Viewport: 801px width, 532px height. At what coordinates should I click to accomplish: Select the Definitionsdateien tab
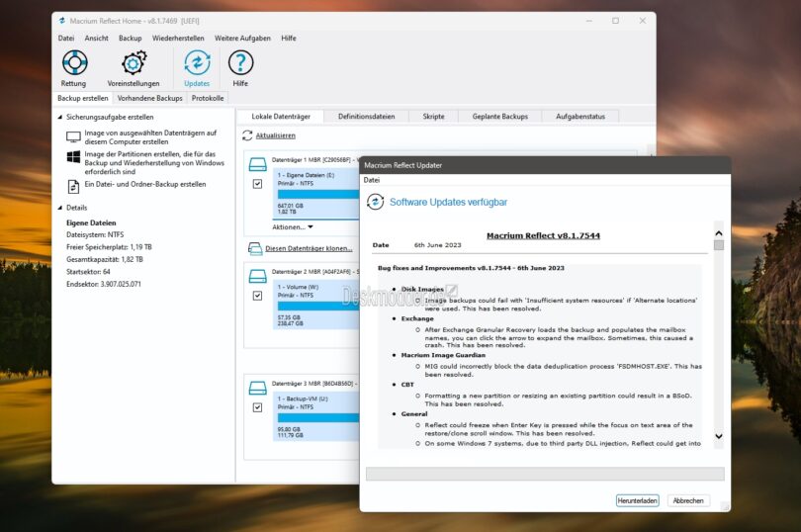click(x=366, y=117)
